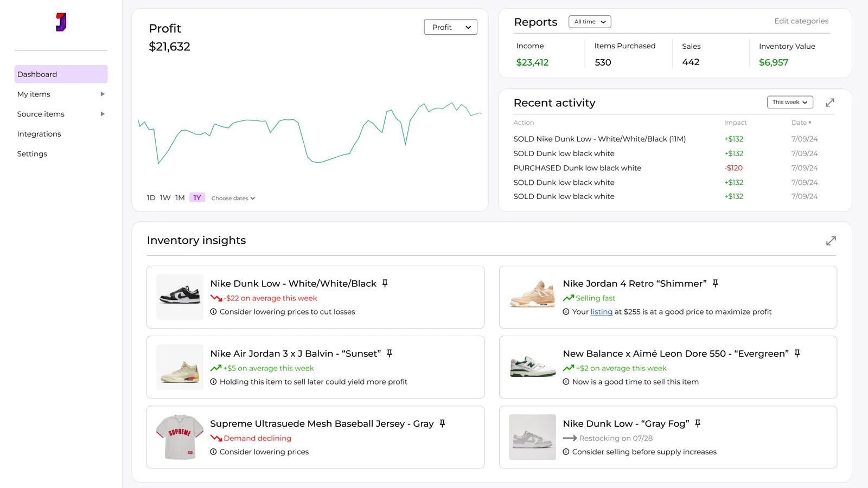Click the Items Purchased value 530
Viewport: 868px width, 488px height.
click(603, 62)
